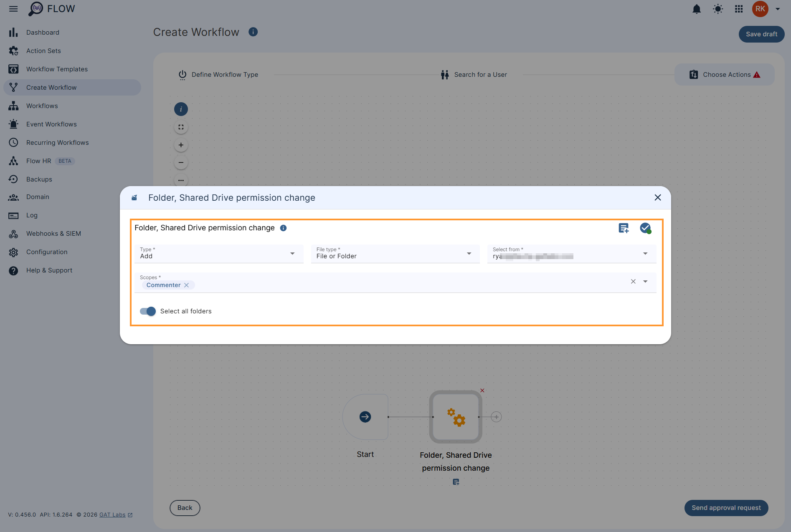791x532 pixels.
Task: Click the small list icon below node
Action: (x=456, y=482)
